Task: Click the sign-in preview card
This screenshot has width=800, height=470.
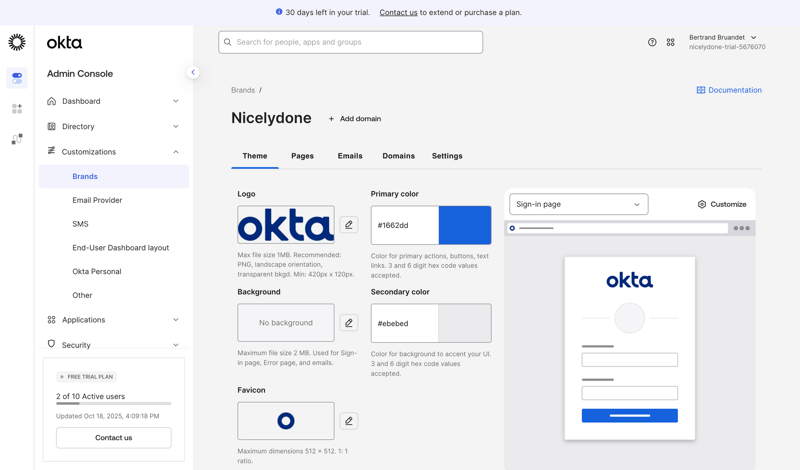Action: point(630,348)
